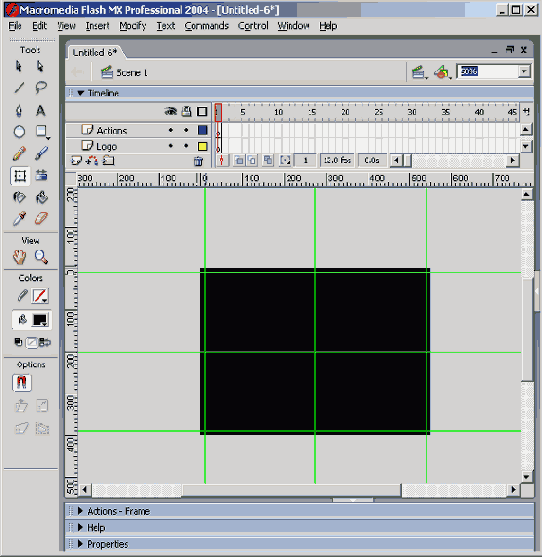Open the Commands menu

point(206,26)
